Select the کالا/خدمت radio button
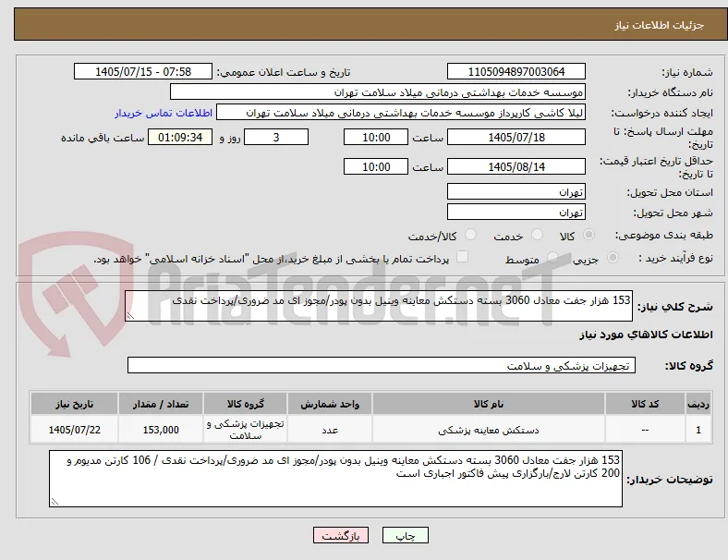 point(470,235)
